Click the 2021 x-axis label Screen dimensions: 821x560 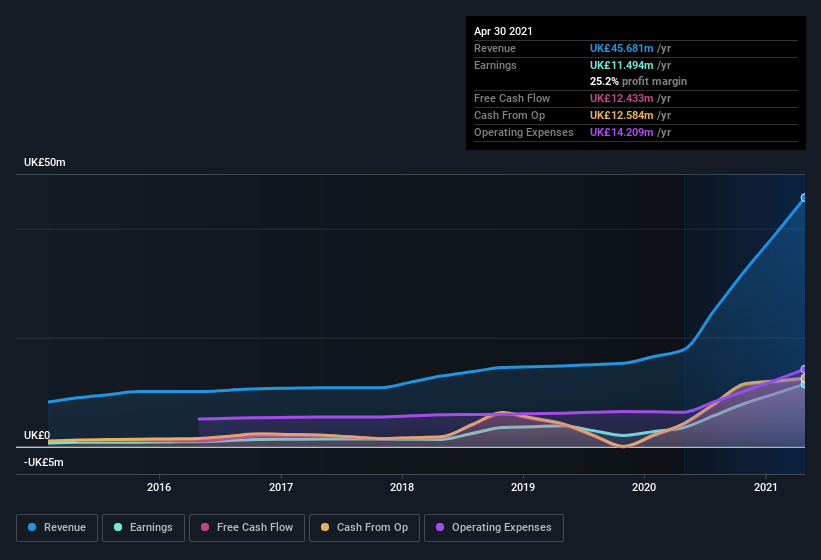(x=765, y=487)
